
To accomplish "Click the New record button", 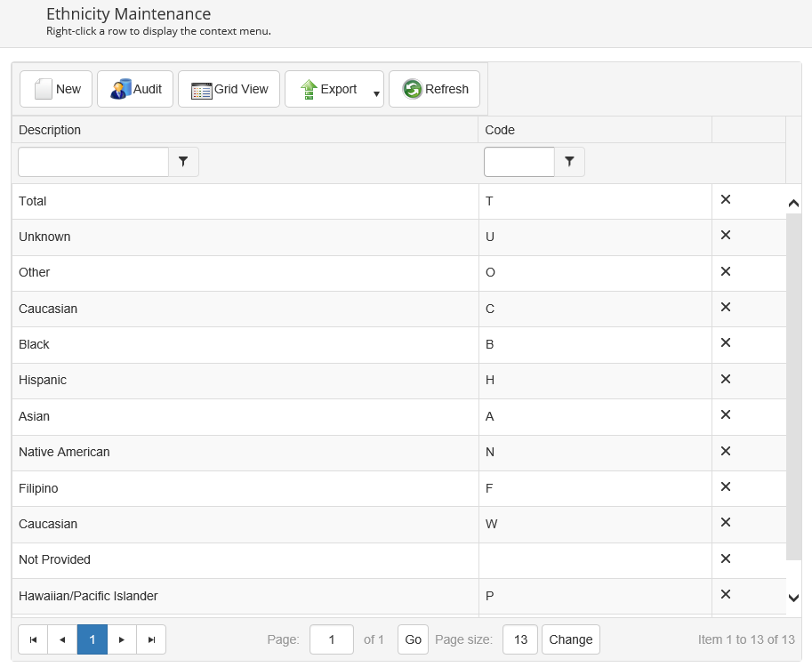I will (58, 89).
